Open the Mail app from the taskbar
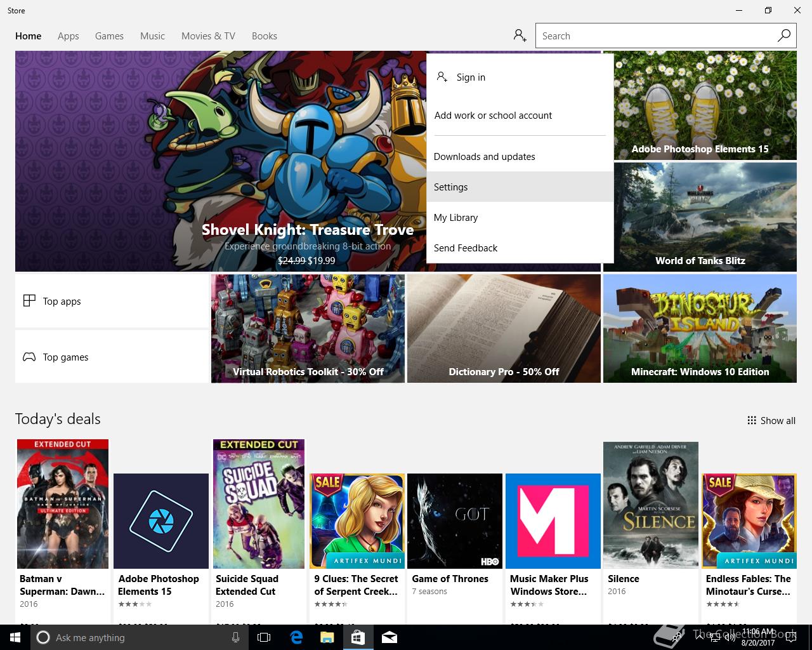The height and width of the screenshot is (650, 812). click(389, 637)
